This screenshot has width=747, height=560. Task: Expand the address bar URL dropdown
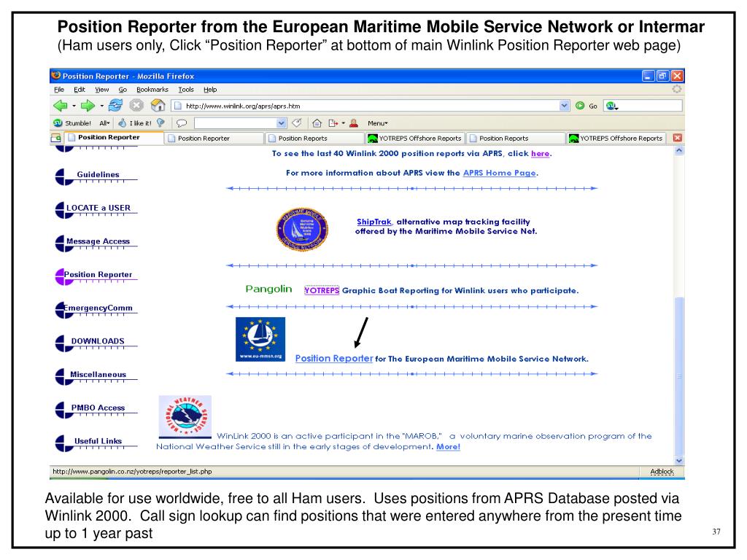[x=564, y=106]
